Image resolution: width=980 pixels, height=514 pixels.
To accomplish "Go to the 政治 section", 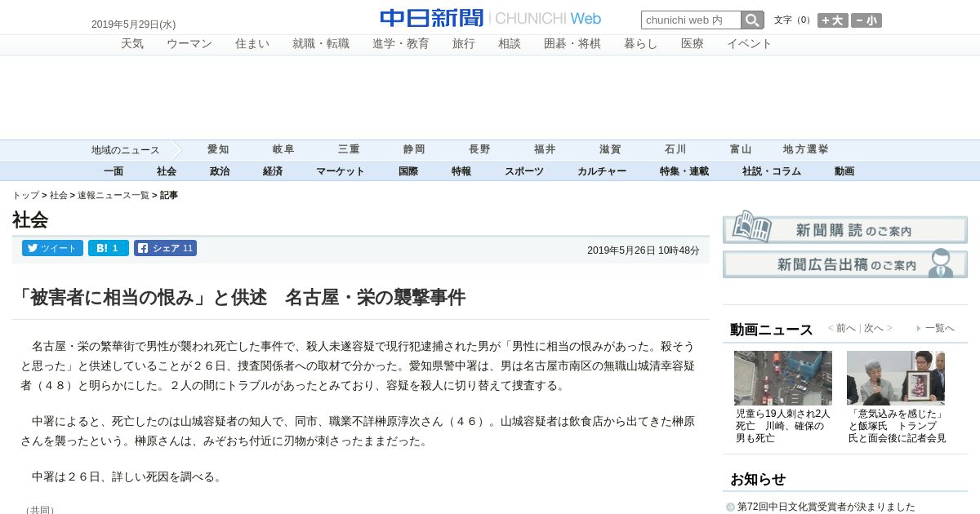I will (220, 171).
